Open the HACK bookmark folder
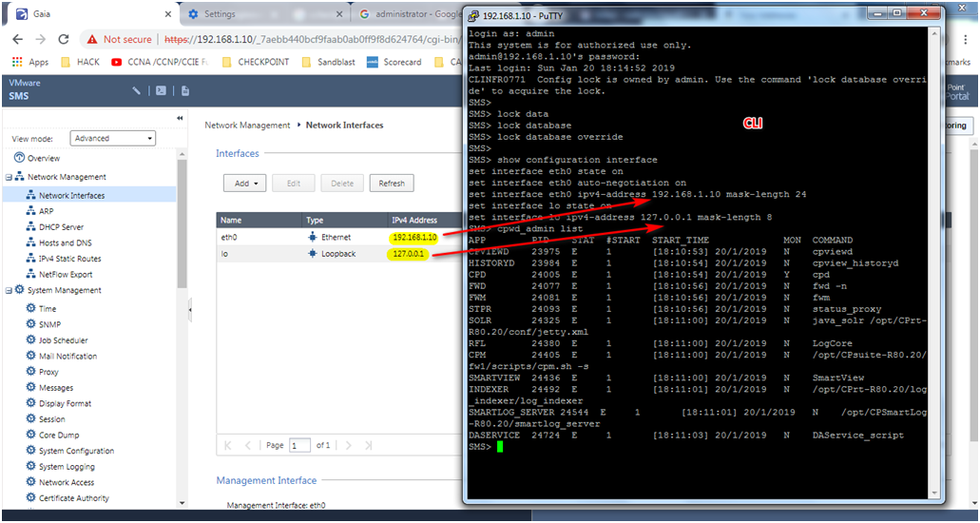Screen dimensions: 980x523 pyautogui.click(x=80, y=62)
